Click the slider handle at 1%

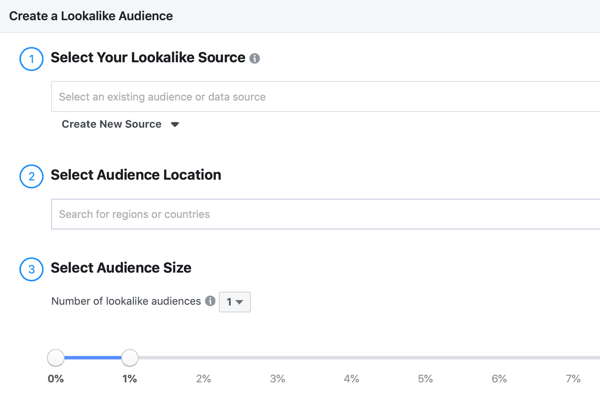click(x=130, y=358)
